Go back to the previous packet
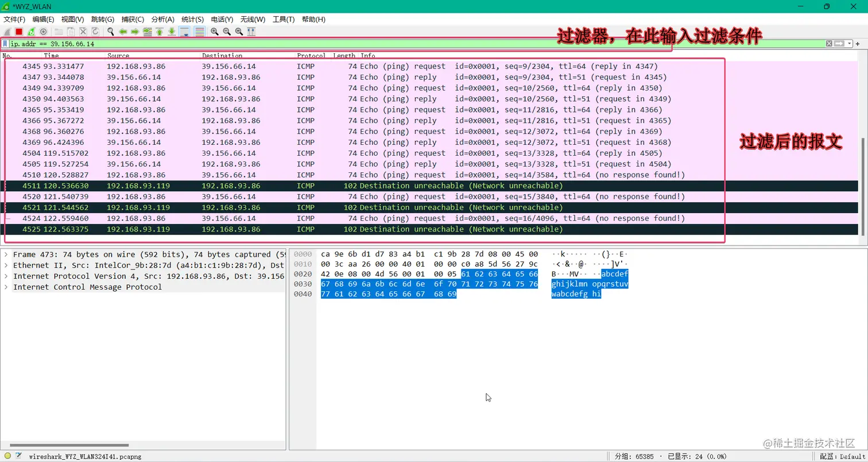Image resolution: width=868 pixels, height=462 pixels. (123, 32)
